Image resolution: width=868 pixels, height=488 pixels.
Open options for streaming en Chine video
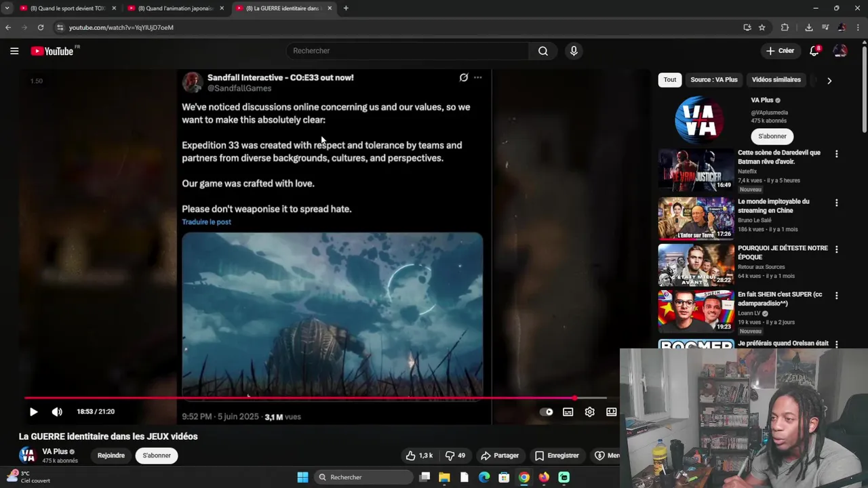point(836,203)
